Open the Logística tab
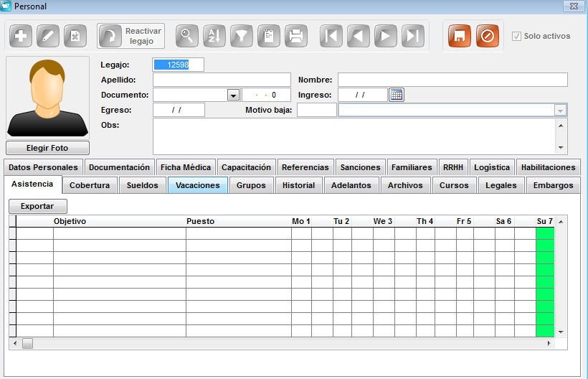Image resolution: width=588 pixels, height=379 pixels. [492, 167]
